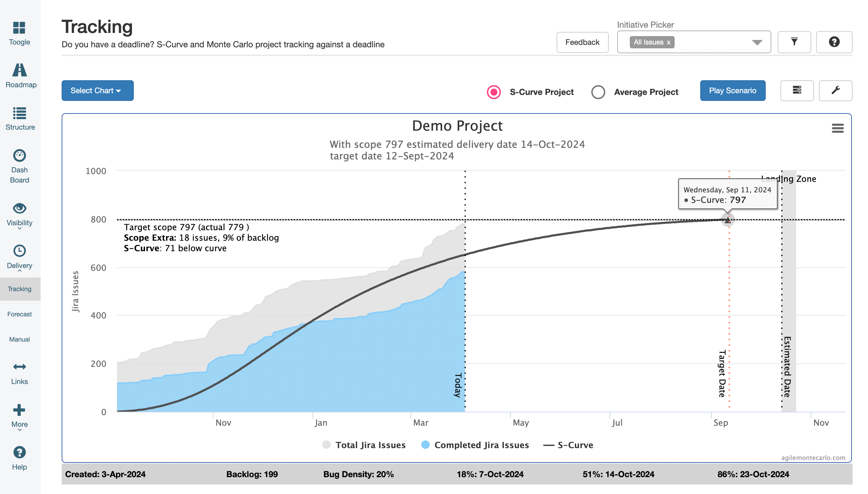Click the Feedback button
This screenshot has width=868, height=494.
click(x=582, y=42)
